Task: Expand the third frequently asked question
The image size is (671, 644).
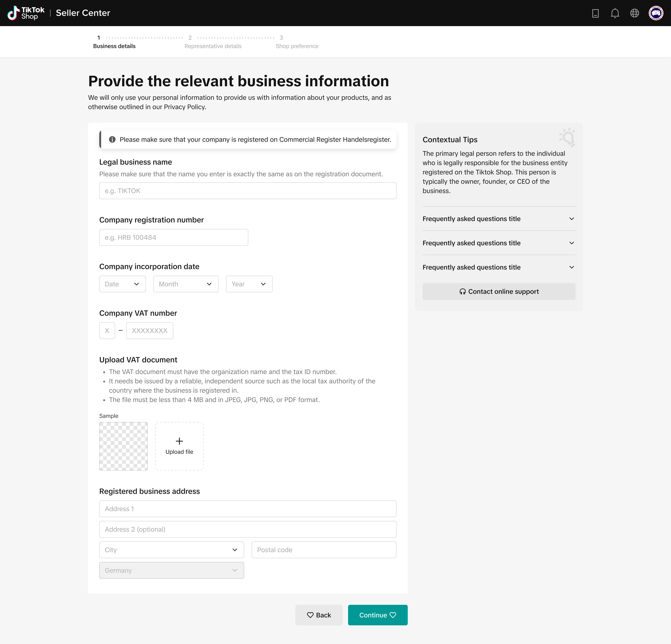Action: pyautogui.click(x=498, y=267)
